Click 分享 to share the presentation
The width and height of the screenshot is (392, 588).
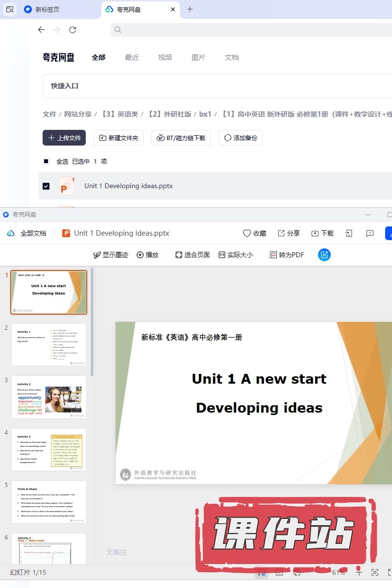[x=289, y=233]
